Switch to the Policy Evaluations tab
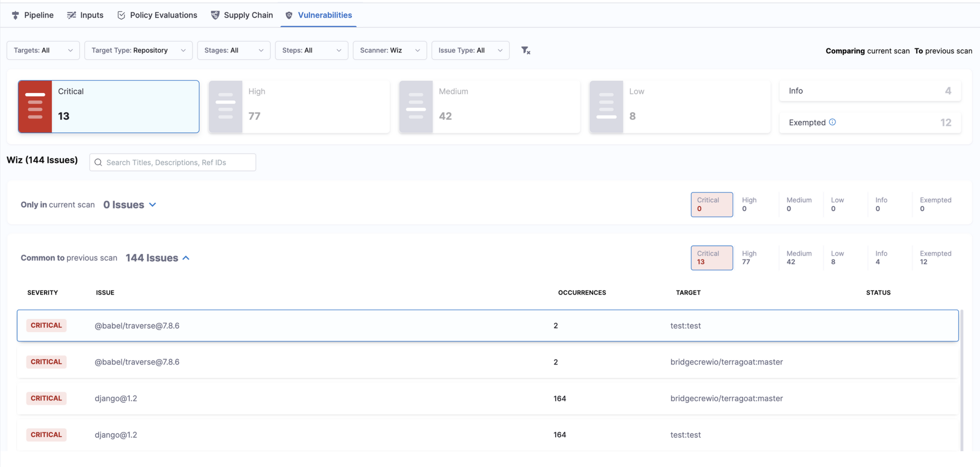980x467 pixels. (x=157, y=15)
